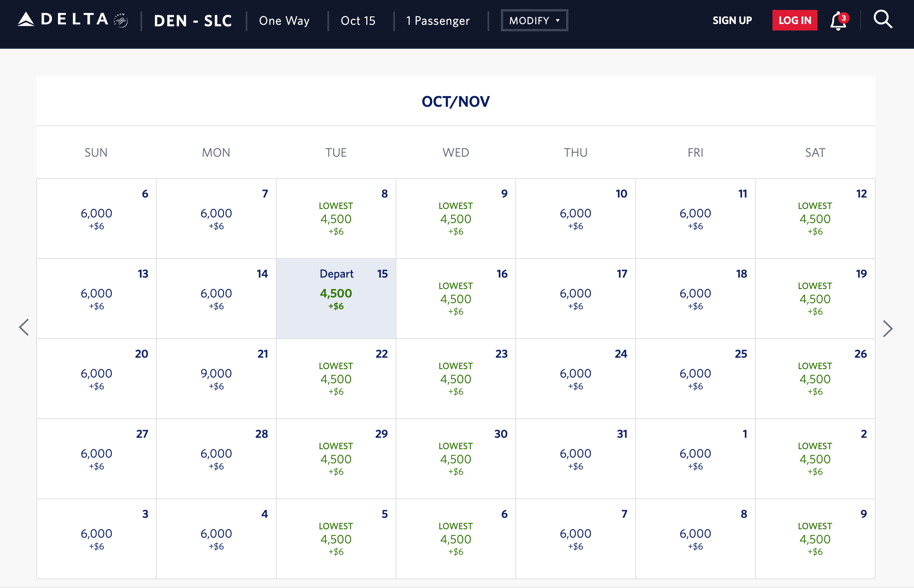Screen dimensions: 914x588
Task: Go to previous weeks with left arrow
Action: [x=24, y=328]
